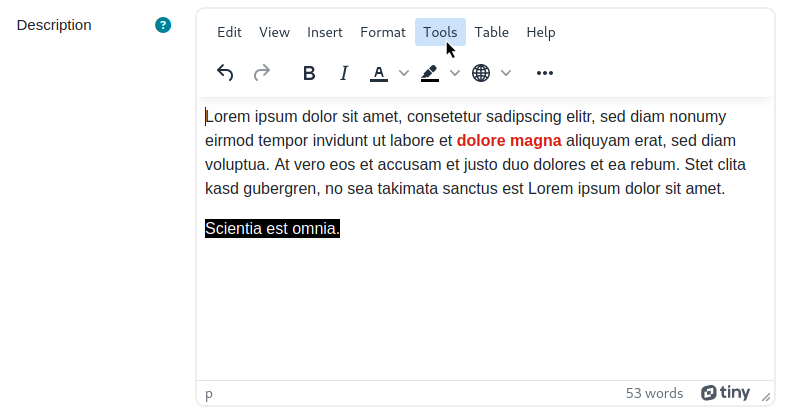Open the Table menu

point(491,32)
